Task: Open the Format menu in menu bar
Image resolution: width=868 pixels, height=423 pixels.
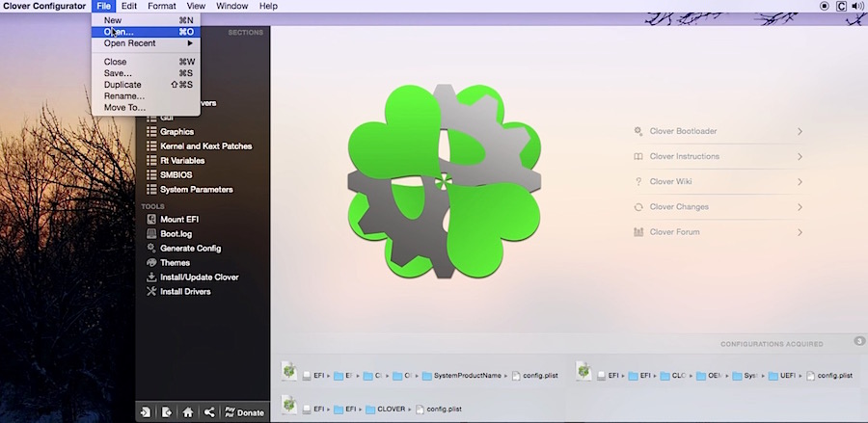Action: (162, 6)
